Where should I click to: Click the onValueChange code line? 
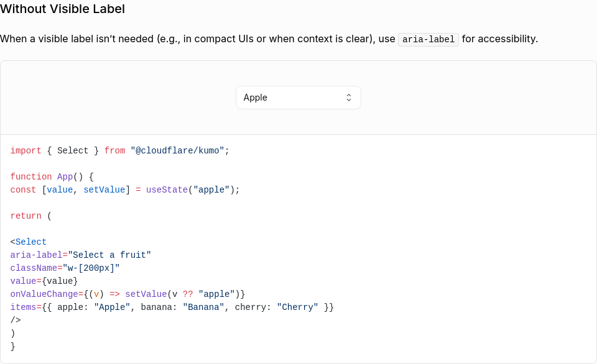click(x=127, y=294)
